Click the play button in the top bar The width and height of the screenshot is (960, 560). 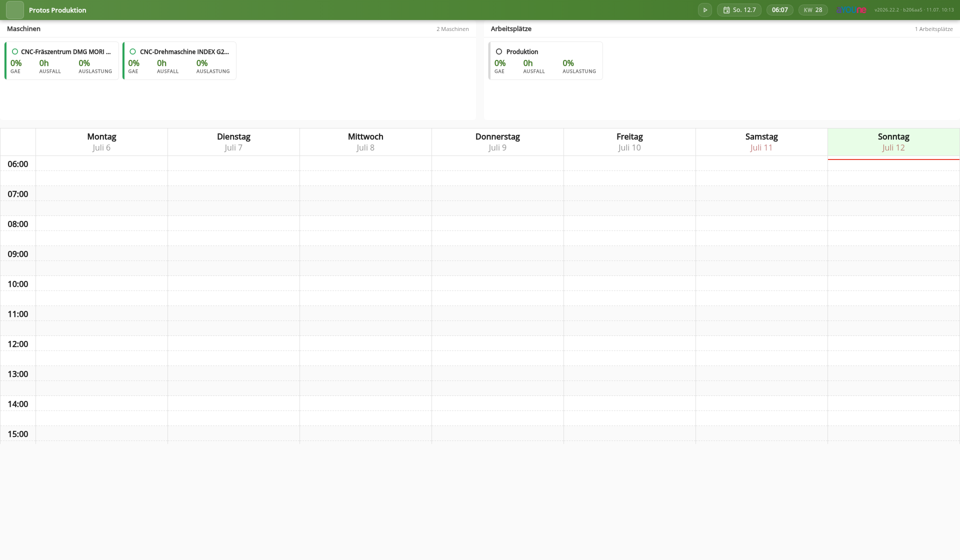click(705, 10)
